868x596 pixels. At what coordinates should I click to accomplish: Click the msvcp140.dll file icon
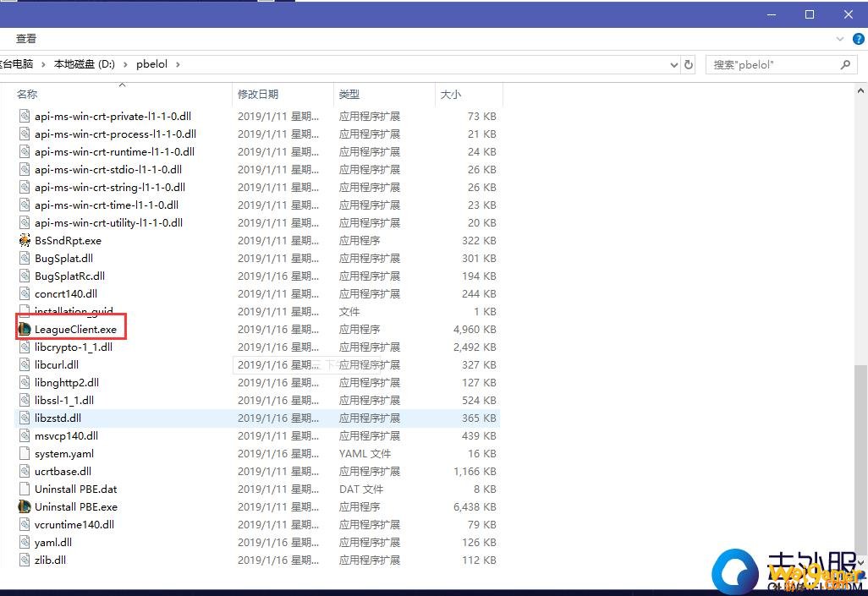pyautogui.click(x=25, y=435)
